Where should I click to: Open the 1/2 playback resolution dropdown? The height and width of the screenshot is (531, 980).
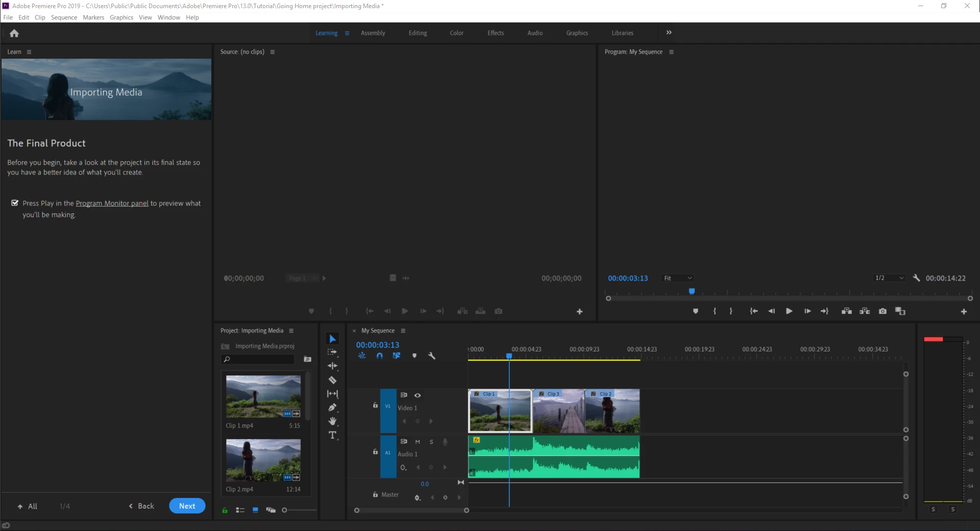889,278
